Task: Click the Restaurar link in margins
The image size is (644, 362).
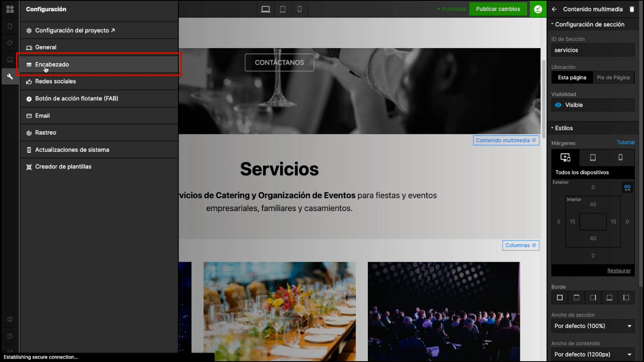Action: 619,271
